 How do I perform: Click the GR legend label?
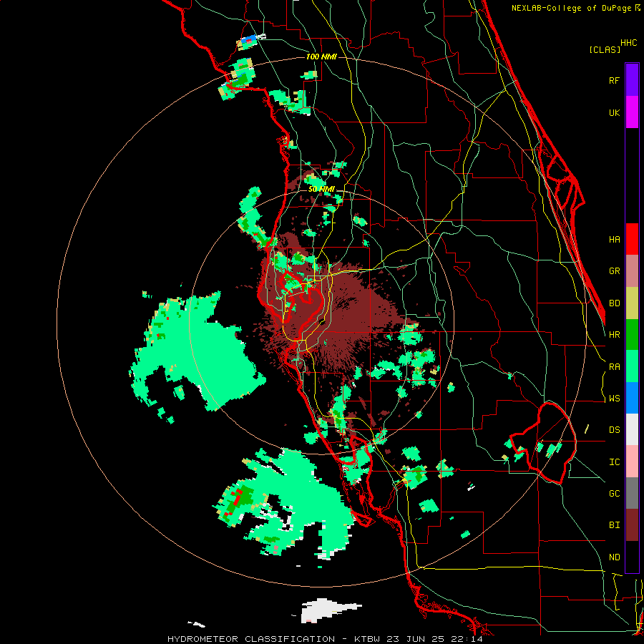tap(614, 271)
